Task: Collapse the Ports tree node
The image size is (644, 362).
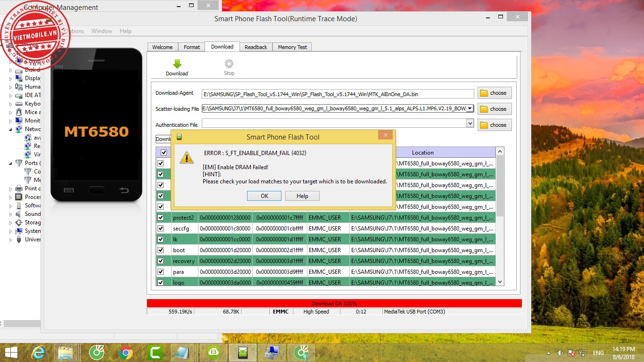Action: tap(10, 163)
